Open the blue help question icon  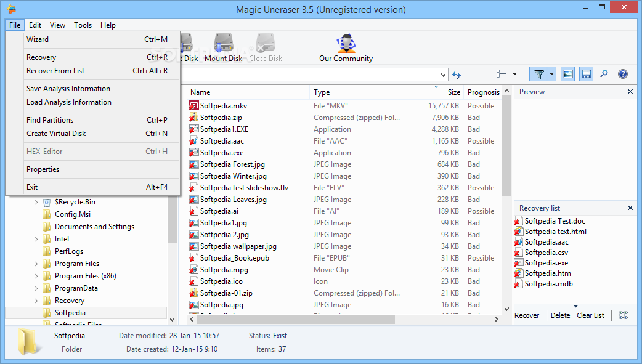623,74
